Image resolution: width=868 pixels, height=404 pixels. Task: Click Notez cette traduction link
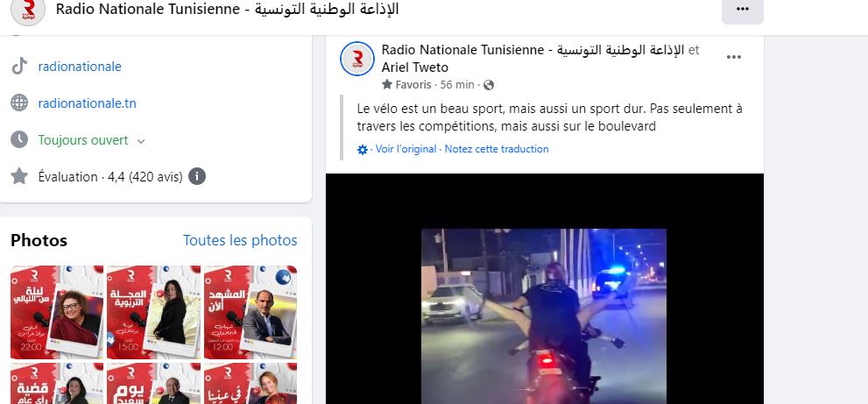[497, 149]
